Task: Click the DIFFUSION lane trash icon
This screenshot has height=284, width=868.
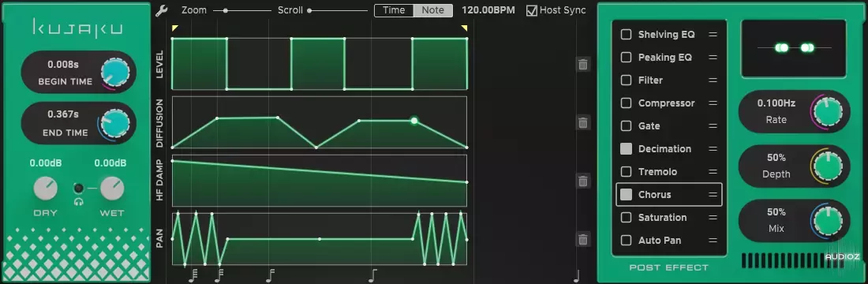Action: (583, 123)
